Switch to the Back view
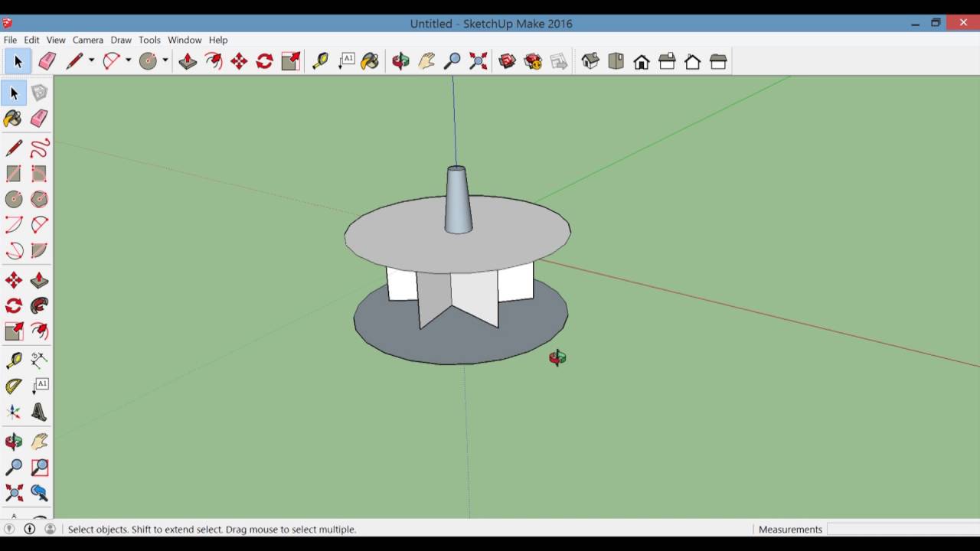The height and width of the screenshot is (551, 980). click(x=692, y=61)
